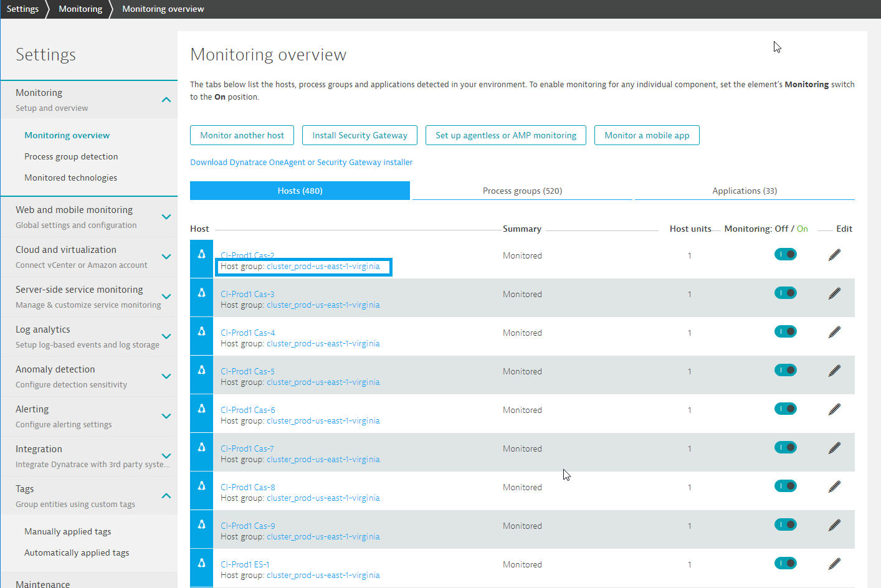Edit host CI-Prod1 Cas-2 with pencil icon
This screenshot has height=588, width=881.
(x=835, y=255)
